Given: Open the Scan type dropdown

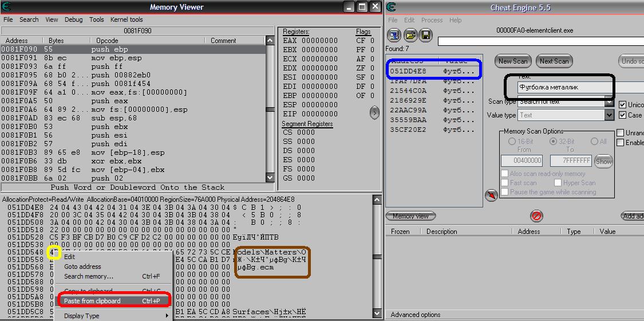Looking at the screenshot, I should (x=610, y=102).
